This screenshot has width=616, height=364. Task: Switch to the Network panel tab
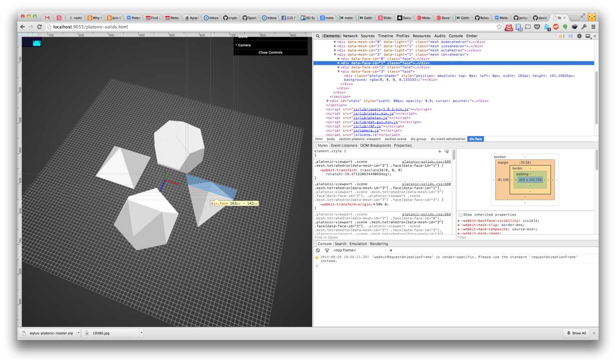coord(350,36)
